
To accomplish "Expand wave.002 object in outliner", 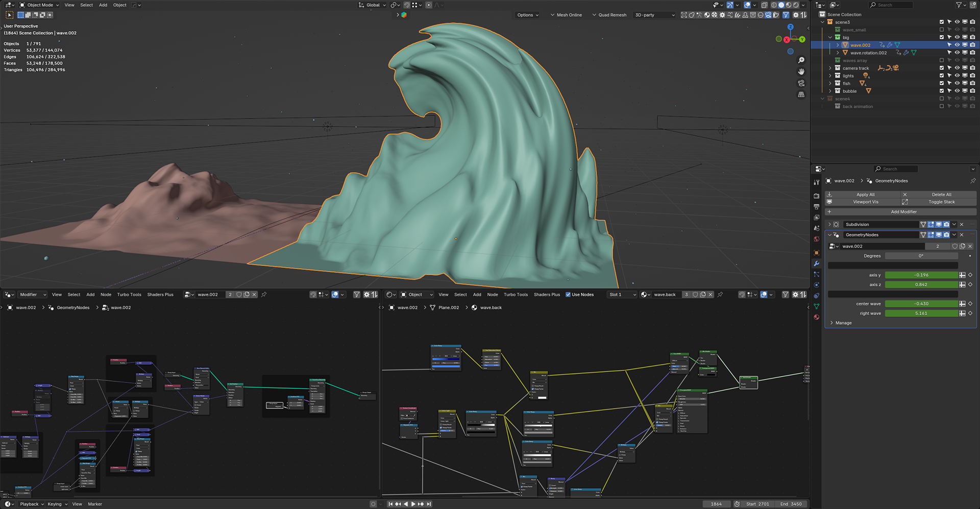I will (x=838, y=45).
